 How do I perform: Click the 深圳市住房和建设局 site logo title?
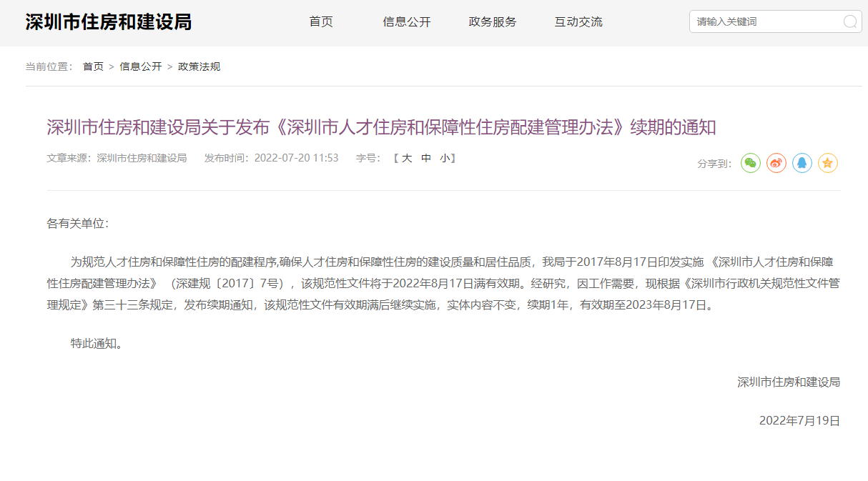pos(109,21)
